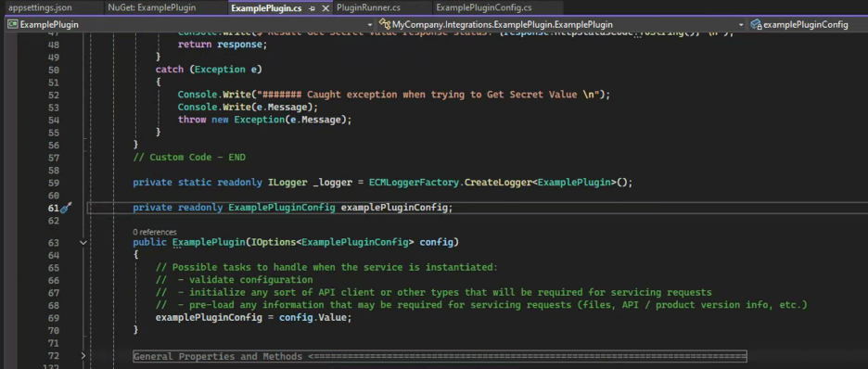Screen dimensions: 868x369
Task: Pin the ExamplePlugin.cs tab
Action: 313,9
